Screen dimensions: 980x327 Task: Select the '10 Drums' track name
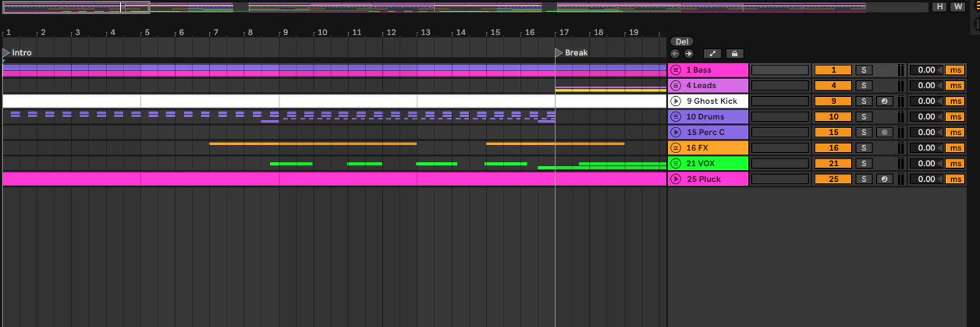pyautogui.click(x=705, y=117)
